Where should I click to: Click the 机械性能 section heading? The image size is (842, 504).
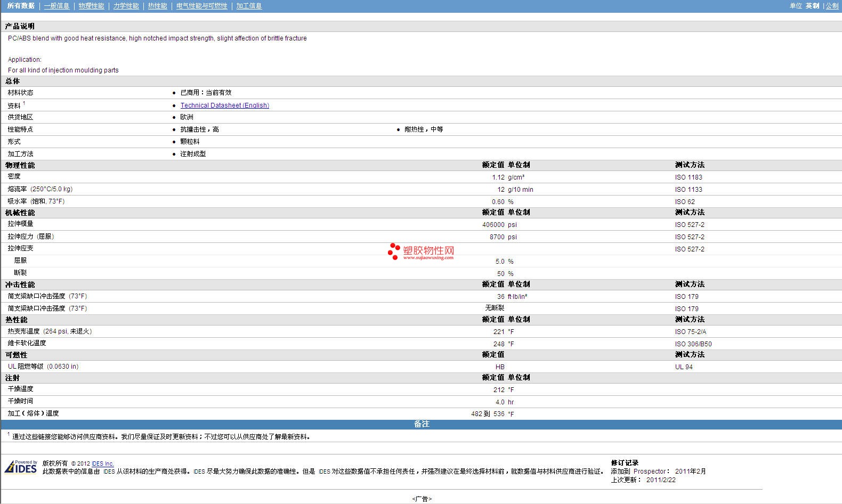20,213
